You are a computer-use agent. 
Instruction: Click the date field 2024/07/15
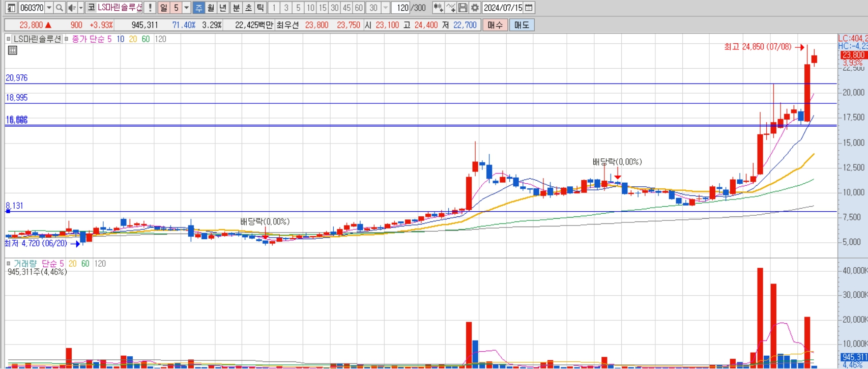[503, 8]
